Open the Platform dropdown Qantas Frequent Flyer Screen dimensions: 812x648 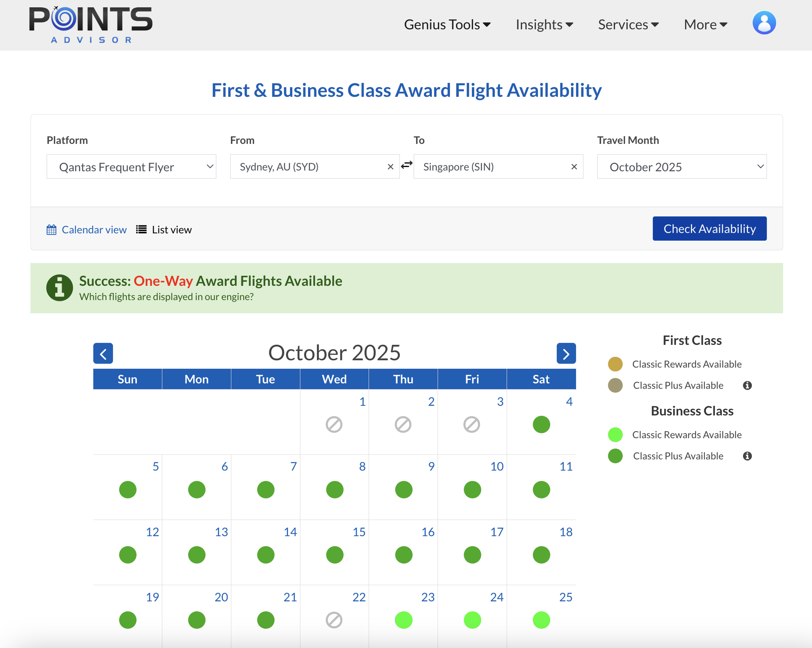[x=131, y=167]
